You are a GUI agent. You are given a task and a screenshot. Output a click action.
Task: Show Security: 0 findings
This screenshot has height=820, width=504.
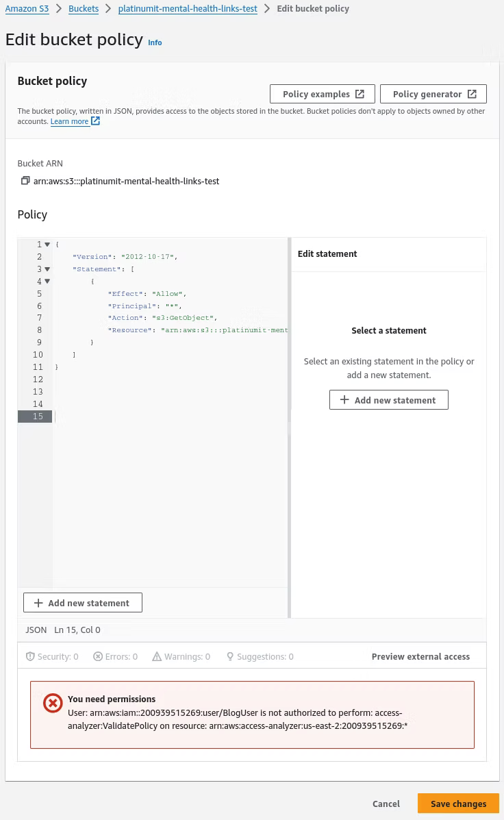pos(52,656)
